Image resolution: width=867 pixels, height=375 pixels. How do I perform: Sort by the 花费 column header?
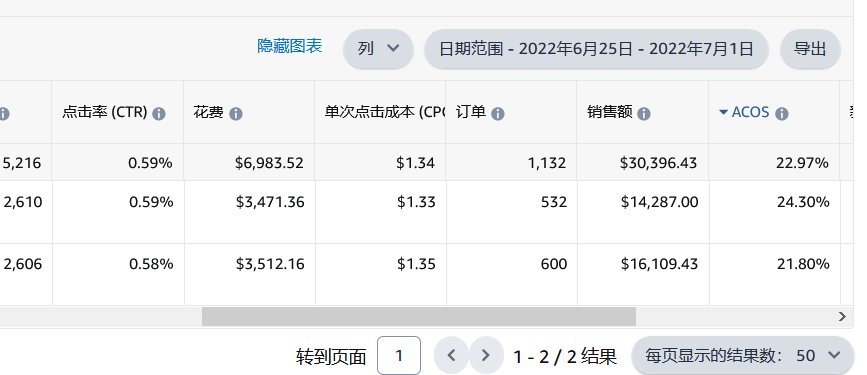click(208, 112)
